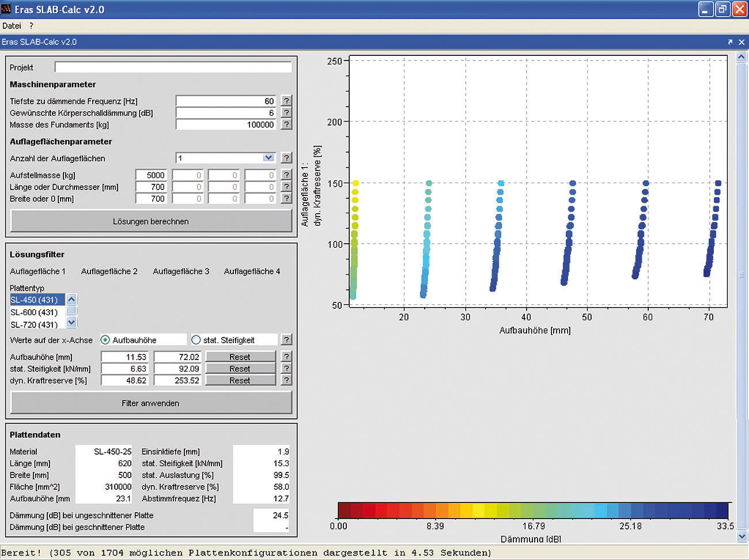Open help for Masse des Fundaments
This screenshot has width=749, height=560.
pyautogui.click(x=286, y=124)
